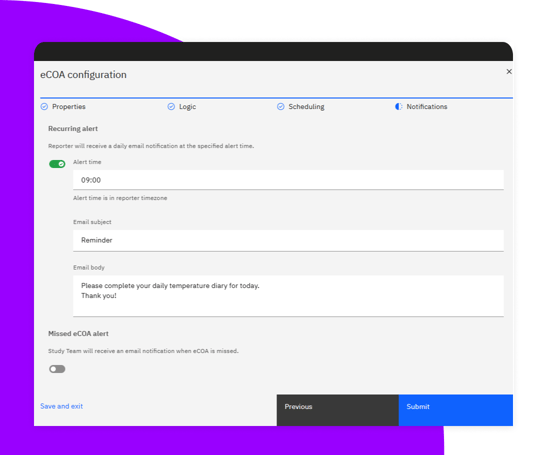
Task: Click the Notifications half-filled step icon
Action: click(x=399, y=107)
